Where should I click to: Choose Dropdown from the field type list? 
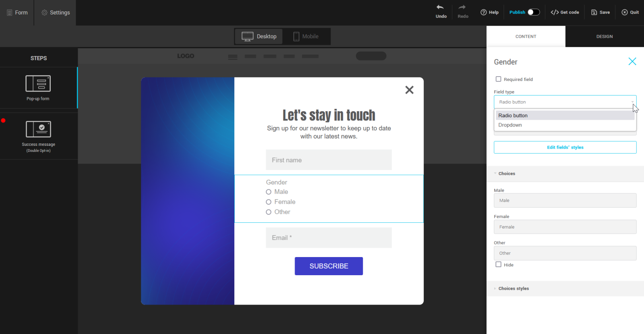pyautogui.click(x=510, y=125)
